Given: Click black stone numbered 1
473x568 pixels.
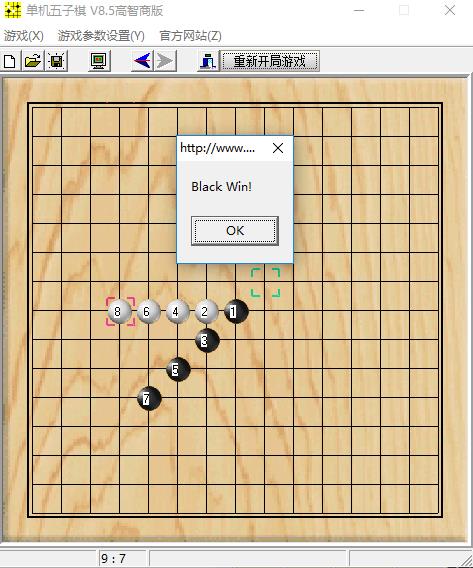Looking at the screenshot, I should [236, 311].
